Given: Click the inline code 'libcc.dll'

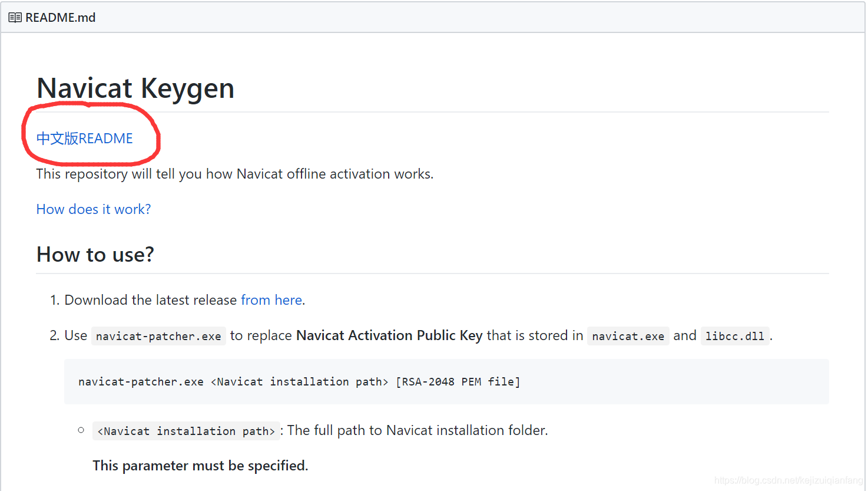Looking at the screenshot, I should coord(735,336).
